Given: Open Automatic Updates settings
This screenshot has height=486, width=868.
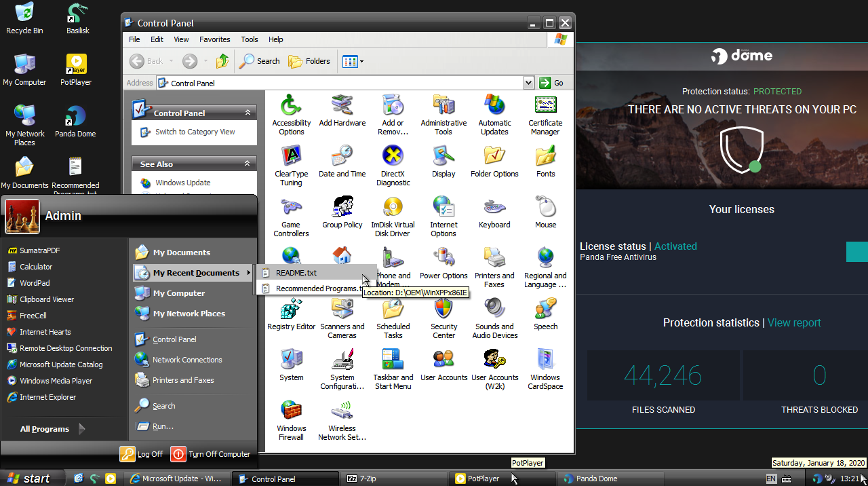Looking at the screenshot, I should (x=494, y=115).
